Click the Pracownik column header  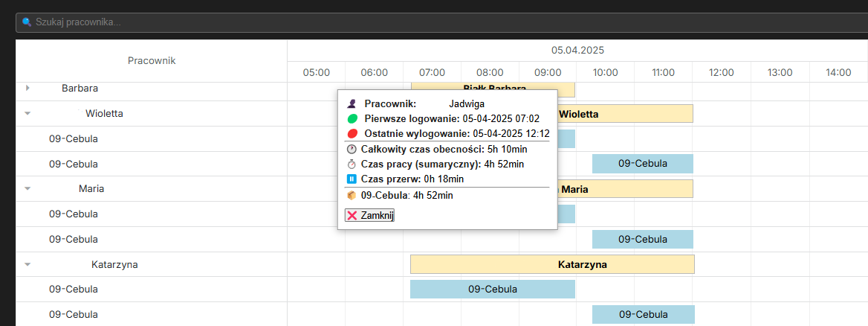[x=152, y=60]
